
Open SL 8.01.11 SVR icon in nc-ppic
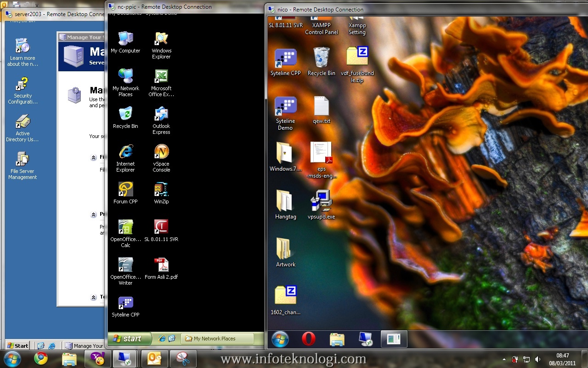point(161,230)
